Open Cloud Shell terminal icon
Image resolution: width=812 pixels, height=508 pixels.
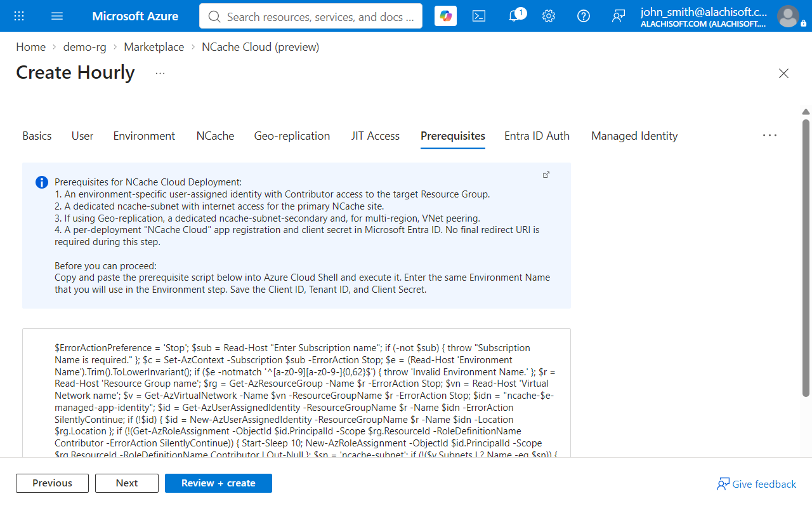click(x=479, y=16)
